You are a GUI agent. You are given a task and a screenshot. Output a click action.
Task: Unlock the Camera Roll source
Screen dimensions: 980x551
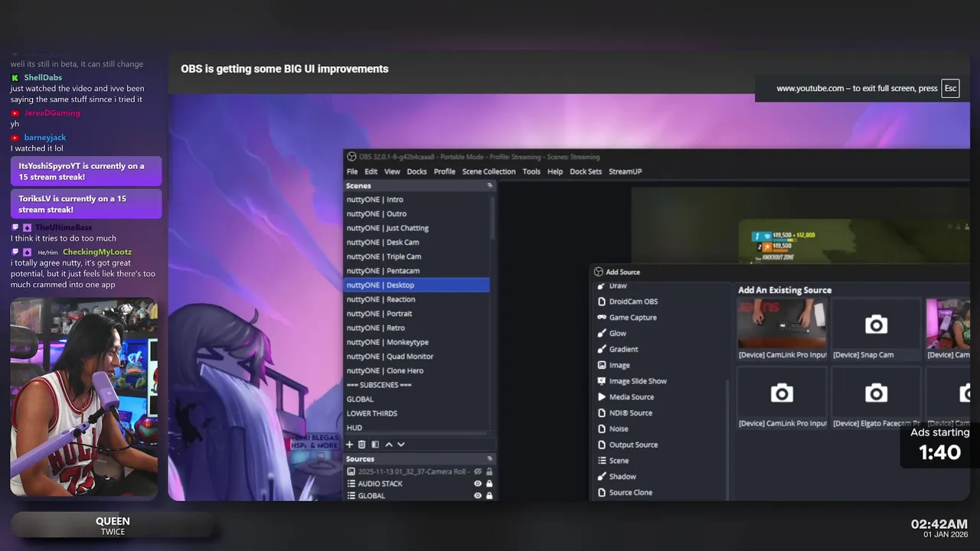click(489, 471)
